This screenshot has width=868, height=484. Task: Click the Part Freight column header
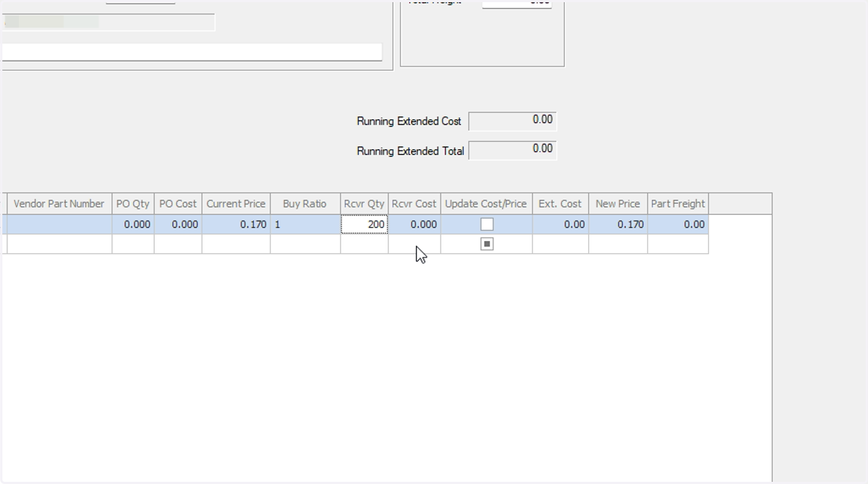click(678, 204)
